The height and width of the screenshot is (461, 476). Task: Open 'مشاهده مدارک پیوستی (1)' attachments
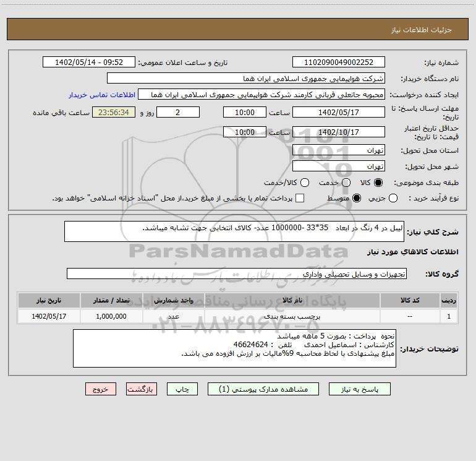point(263,389)
